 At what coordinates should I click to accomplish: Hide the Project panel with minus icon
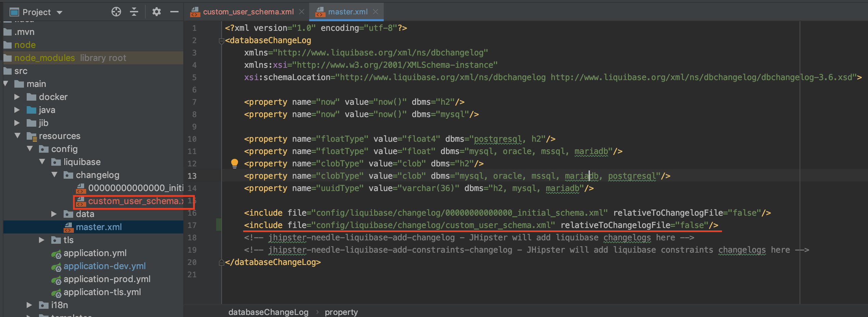[174, 12]
